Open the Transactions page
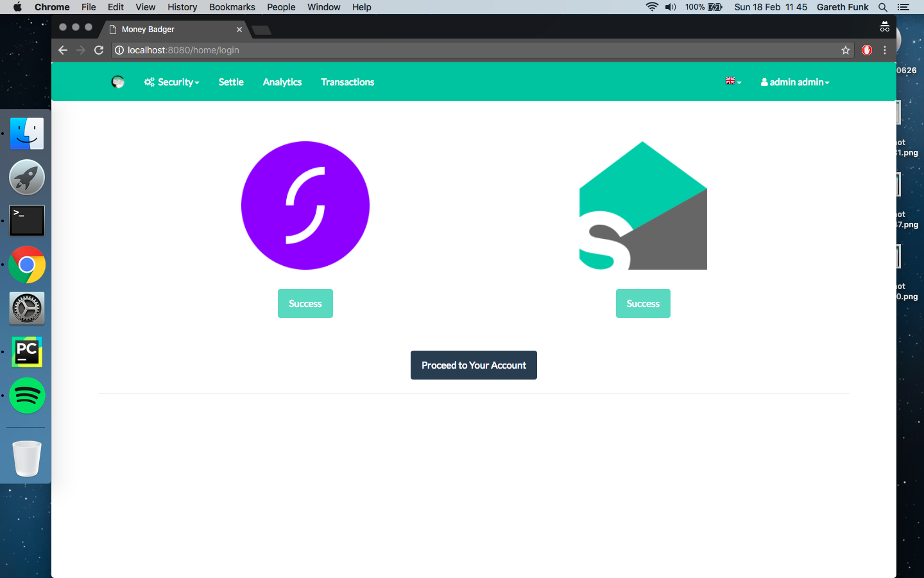The width and height of the screenshot is (924, 578). click(348, 82)
